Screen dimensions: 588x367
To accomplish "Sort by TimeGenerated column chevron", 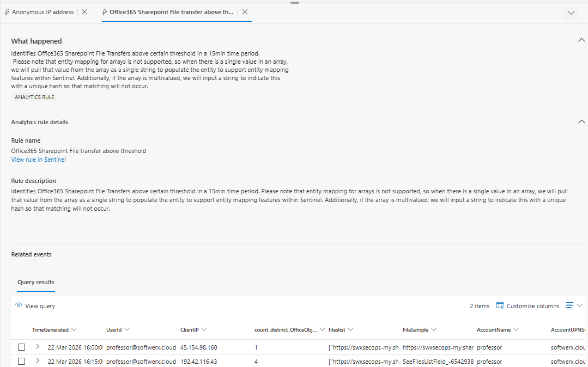I will pyautogui.click(x=74, y=329).
